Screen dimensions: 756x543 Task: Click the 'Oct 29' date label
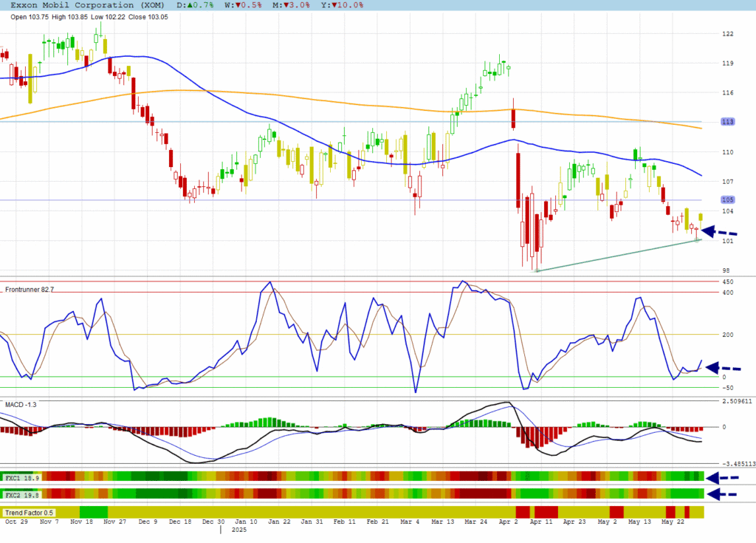tap(16, 522)
